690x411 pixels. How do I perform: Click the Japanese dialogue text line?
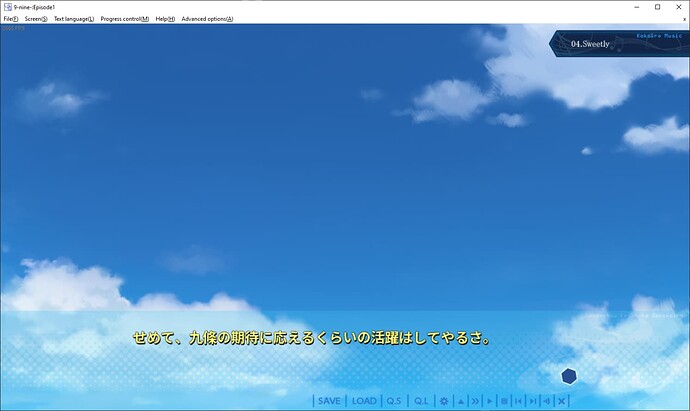(x=311, y=338)
